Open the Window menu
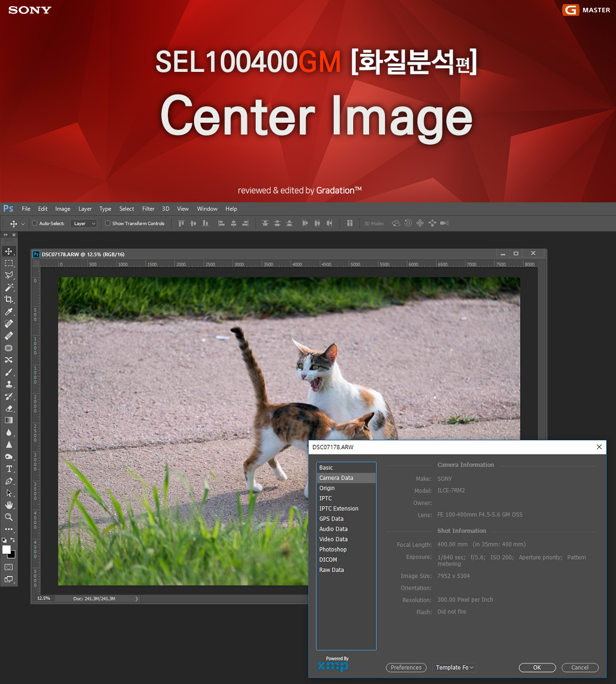The width and height of the screenshot is (616, 684). tap(207, 209)
